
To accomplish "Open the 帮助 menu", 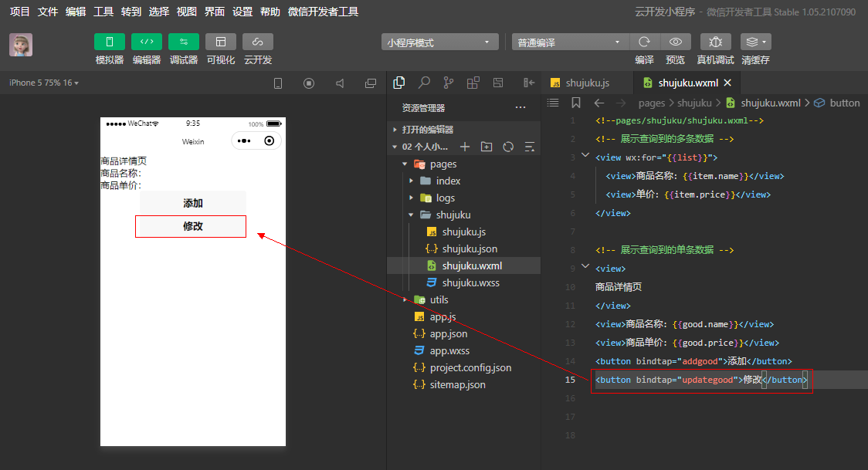I will [270, 12].
